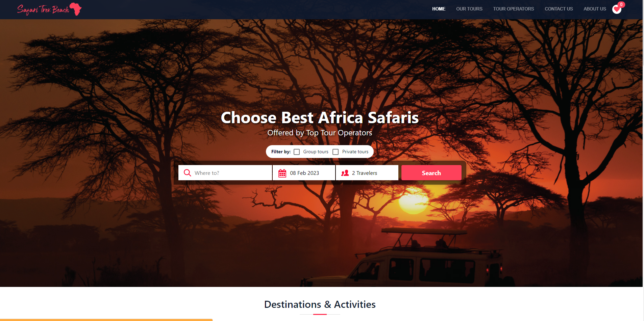Open the wishlist heart icon

point(617,9)
